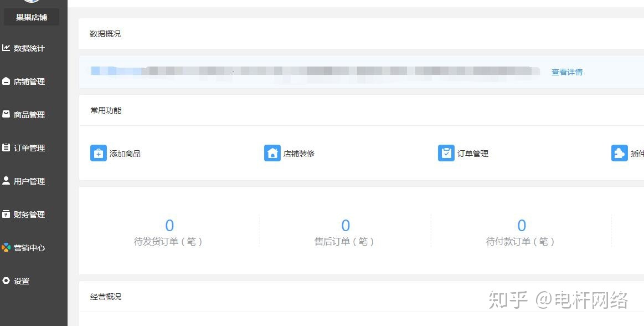
Task: Open plugins via the 插件 cloud icon
Action: click(x=620, y=153)
